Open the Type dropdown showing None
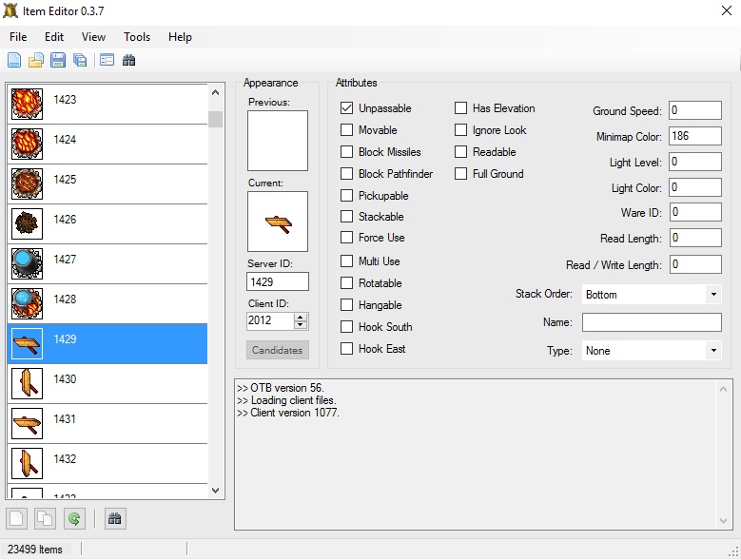The width and height of the screenshot is (741, 560). pyautogui.click(x=652, y=350)
